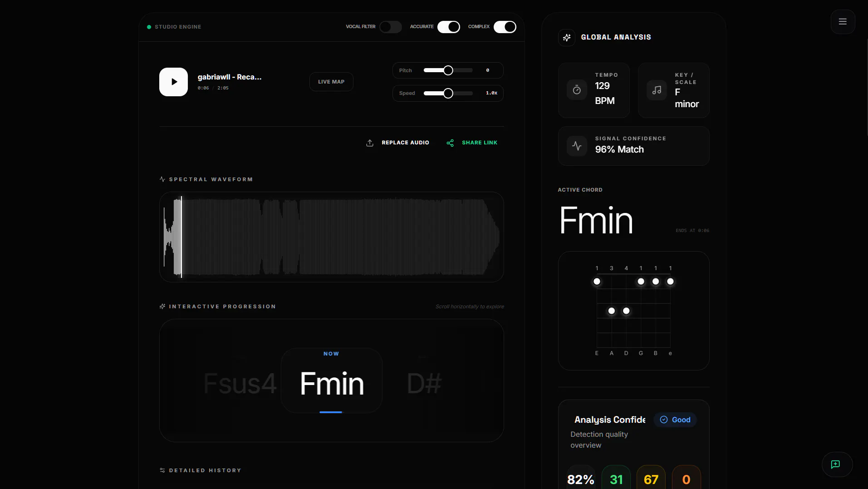Image resolution: width=868 pixels, height=489 pixels.
Task: Click the Interactive Progression sparkle icon
Action: point(162,306)
